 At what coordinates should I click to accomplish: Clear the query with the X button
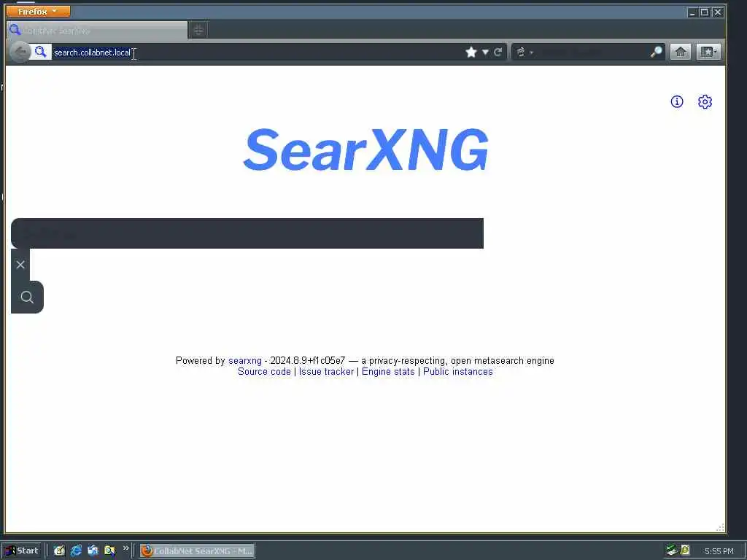click(20, 265)
